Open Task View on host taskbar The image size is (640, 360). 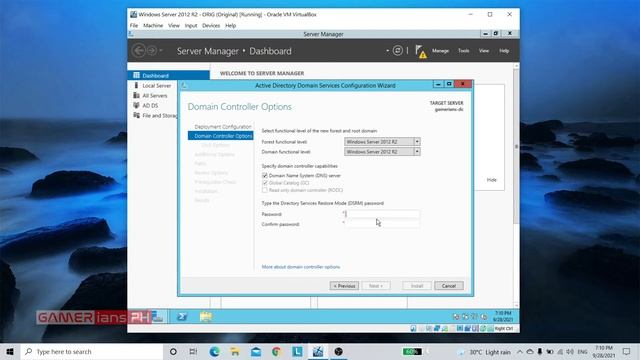click(193, 351)
